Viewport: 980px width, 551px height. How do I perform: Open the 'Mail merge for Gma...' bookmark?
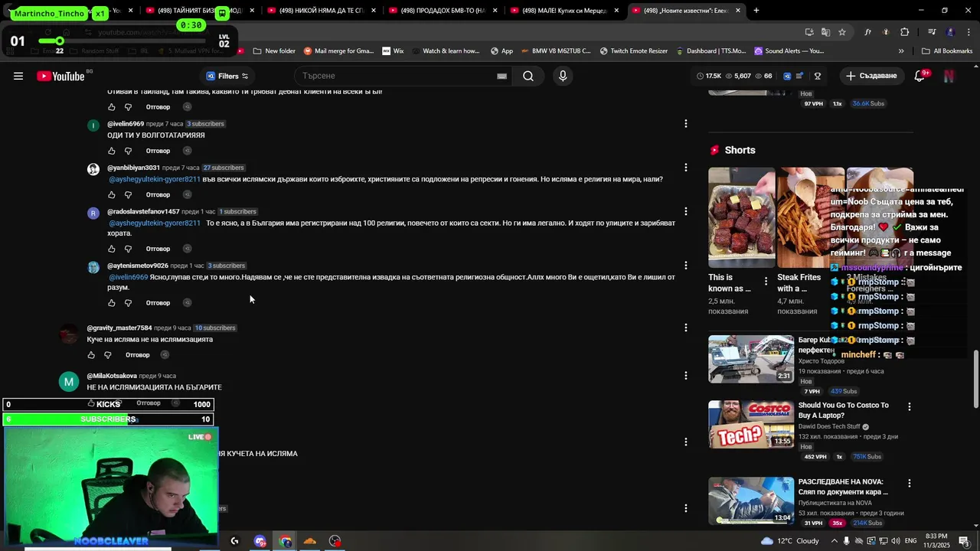click(338, 51)
